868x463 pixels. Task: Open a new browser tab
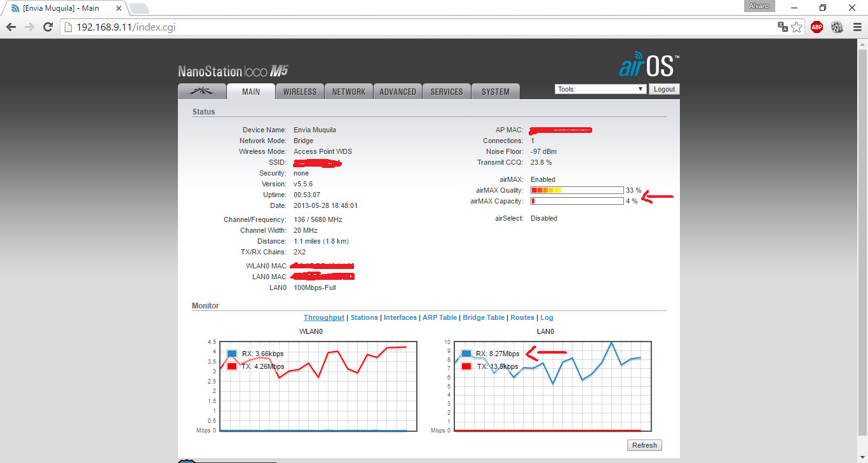point(139,8)
